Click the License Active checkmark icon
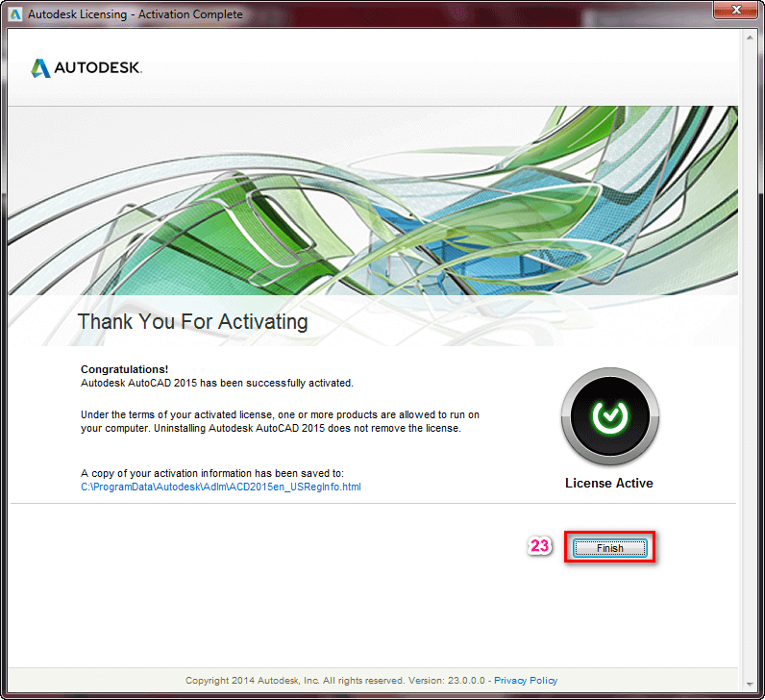The height and width of the screenshot is (700, 765). tap(610, 416)
